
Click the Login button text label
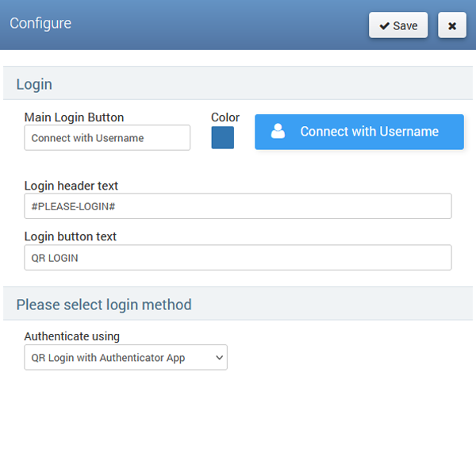(x=71, y=236)
